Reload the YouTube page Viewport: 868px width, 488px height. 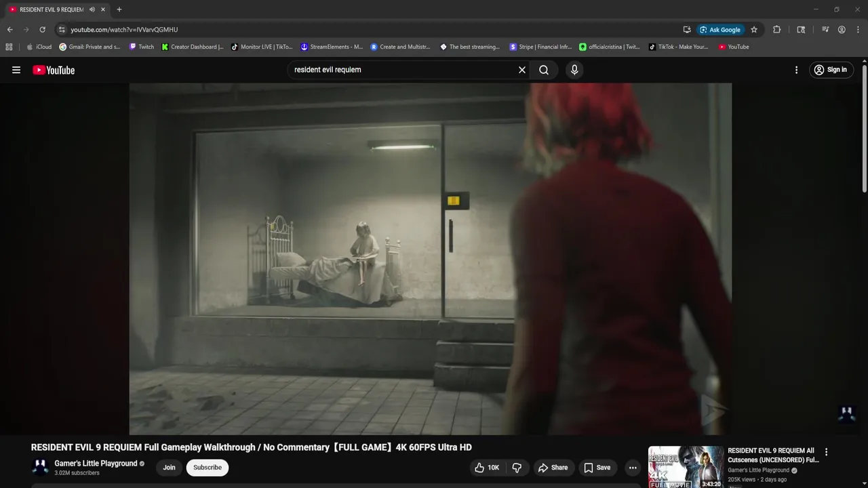click(x=42, y=30)
